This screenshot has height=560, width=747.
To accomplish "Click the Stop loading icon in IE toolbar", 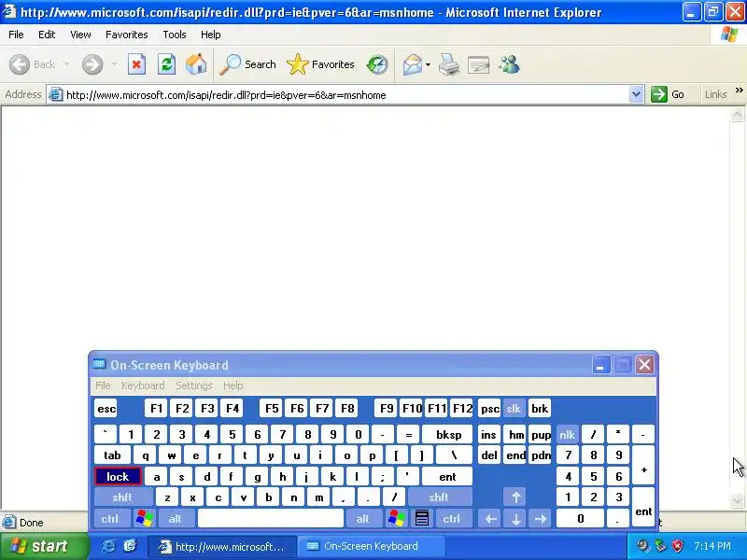I will pos(136,64).
